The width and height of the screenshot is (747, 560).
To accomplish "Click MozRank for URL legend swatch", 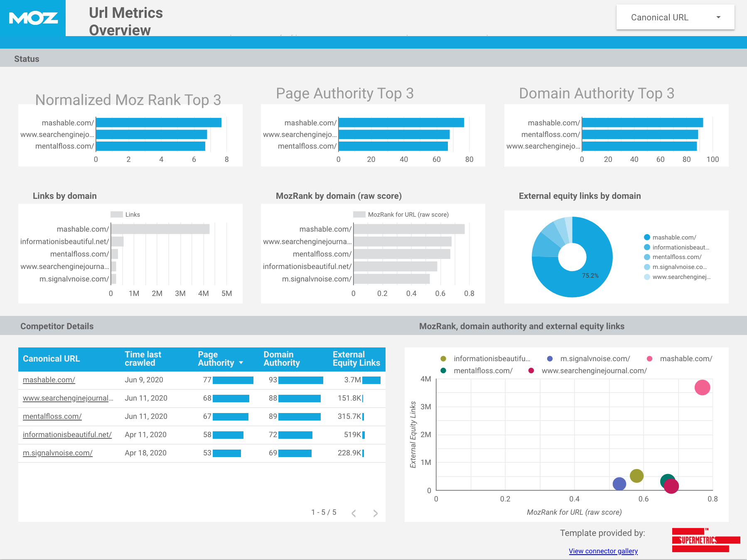I will point(359,215).
